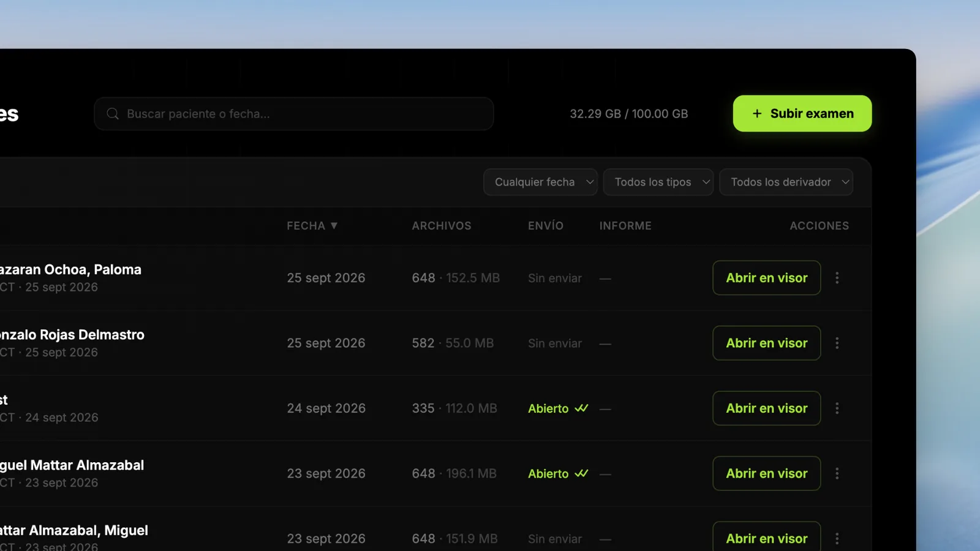Click the CT · 25 sept 2026 subtitle under Paloma
Image resolution: width=980 pixels, height=551 pixels.
(49, 288)
